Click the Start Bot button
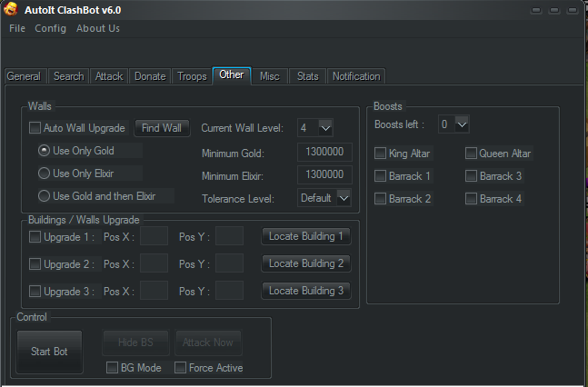The image size is (588, 387). tap(49, 352)
